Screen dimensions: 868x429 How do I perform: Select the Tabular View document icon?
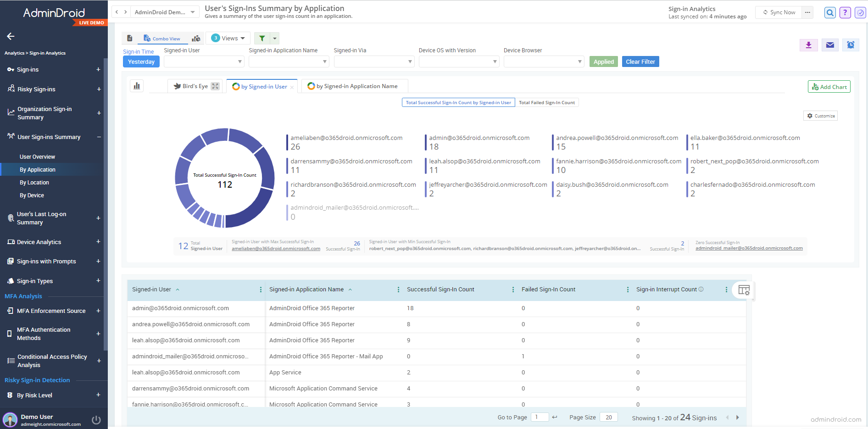130,38
